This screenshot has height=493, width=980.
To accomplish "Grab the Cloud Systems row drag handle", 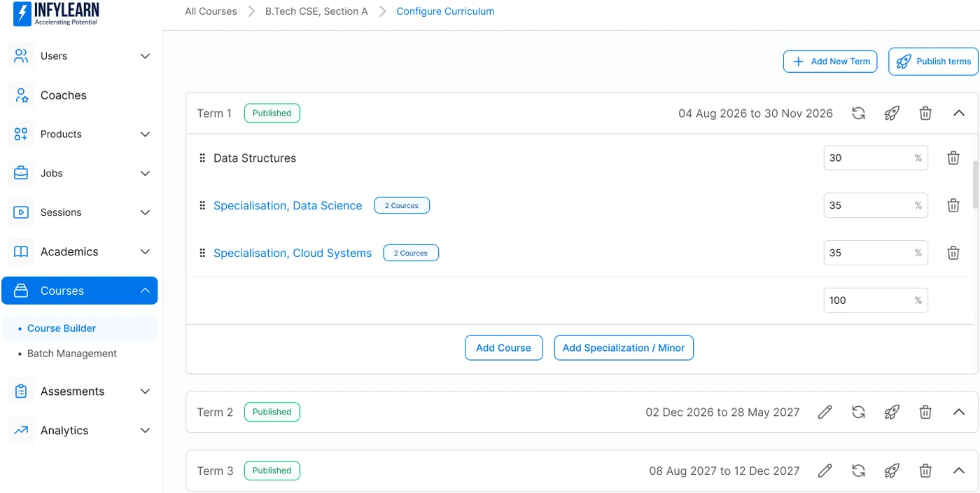I will [202, 254].
